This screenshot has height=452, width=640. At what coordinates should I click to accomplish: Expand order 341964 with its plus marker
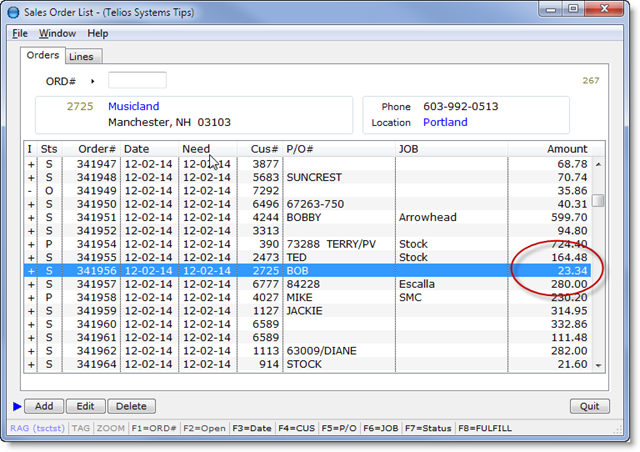pos(29,365)
